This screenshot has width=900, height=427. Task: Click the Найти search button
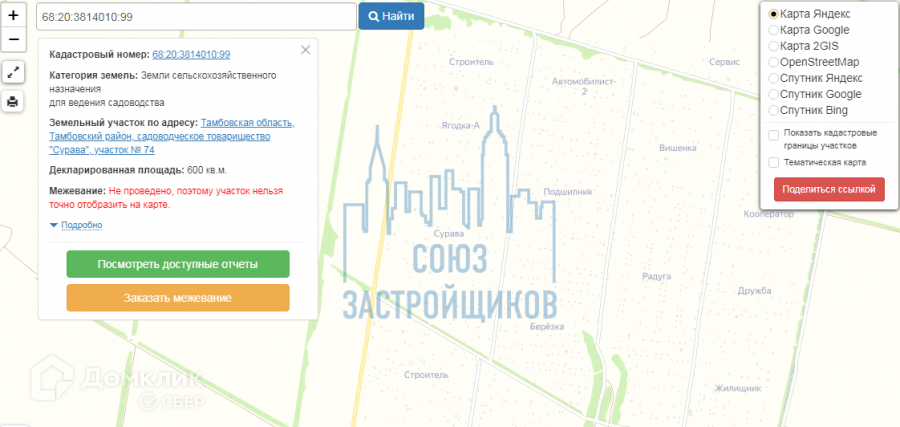[x=391, y=16]
